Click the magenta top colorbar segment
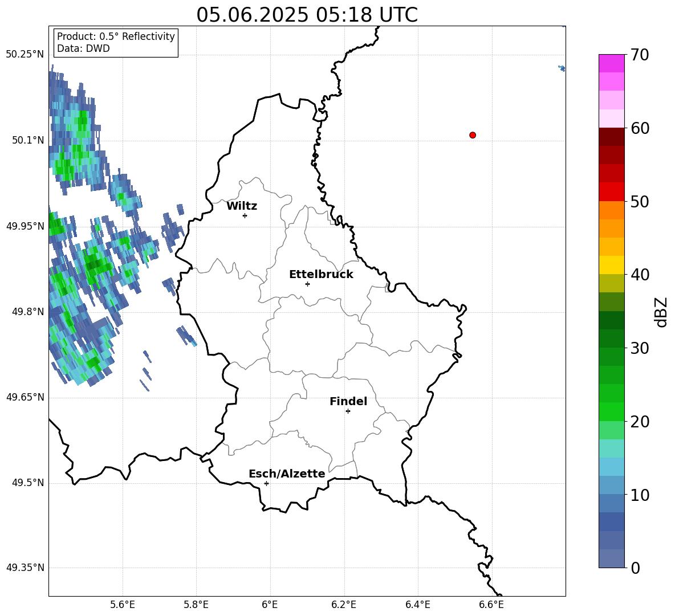Screen dimensions: 675x616 point(611,63)
